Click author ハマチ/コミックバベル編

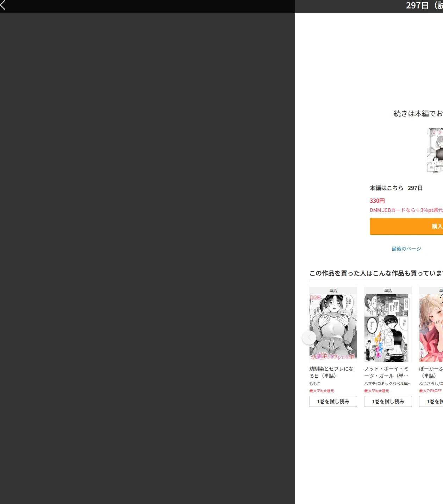point(388,384)
